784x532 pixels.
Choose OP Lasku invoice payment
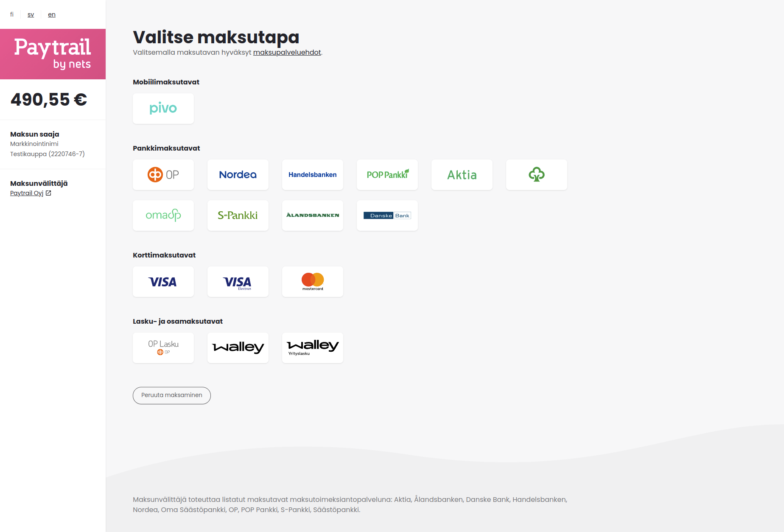[163, 348]
